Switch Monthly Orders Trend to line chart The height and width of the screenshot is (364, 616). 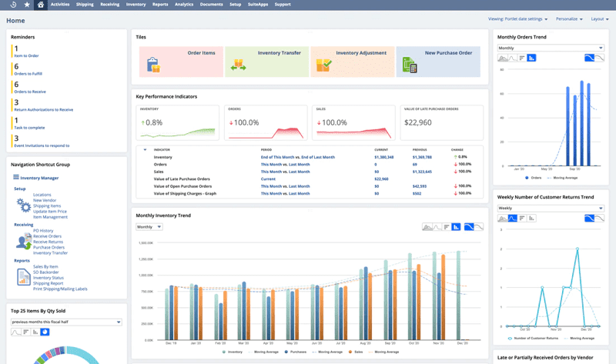(512, 58)
